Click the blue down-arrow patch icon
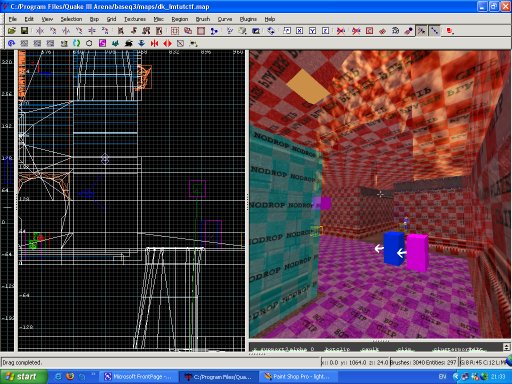512x384 pixels. 141,43
